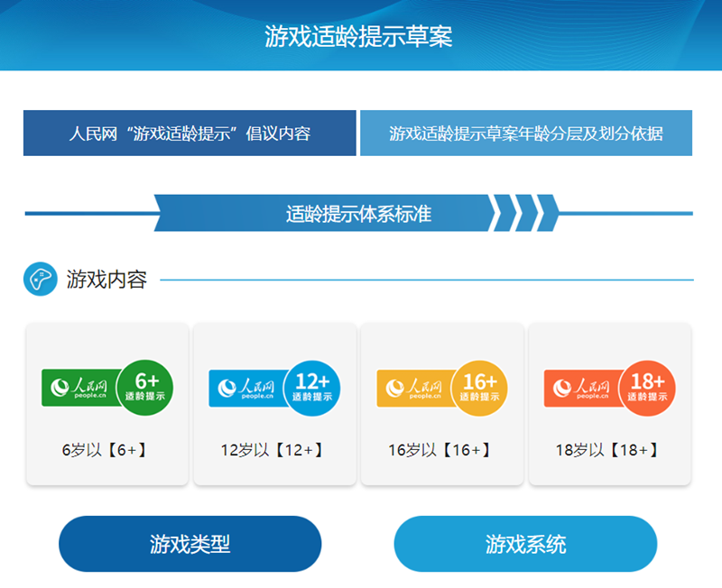This screenshot has height=588, width=722.
Task: Switch to 游戏适龄提示草案年龄分层及划分依据 tab
Action: click(526, 133)
